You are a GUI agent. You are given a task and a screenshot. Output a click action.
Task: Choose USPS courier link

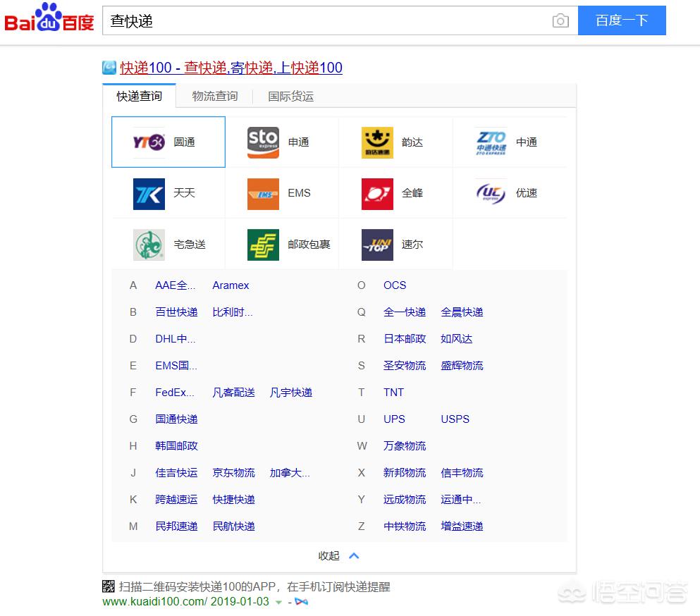[455, 419]
